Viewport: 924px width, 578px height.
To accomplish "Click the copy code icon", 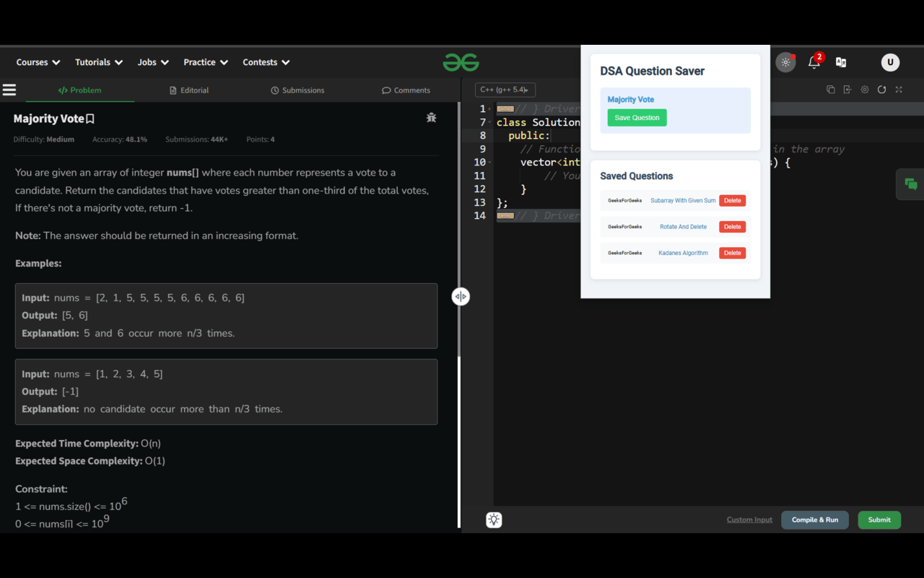I will coord(830,90).
